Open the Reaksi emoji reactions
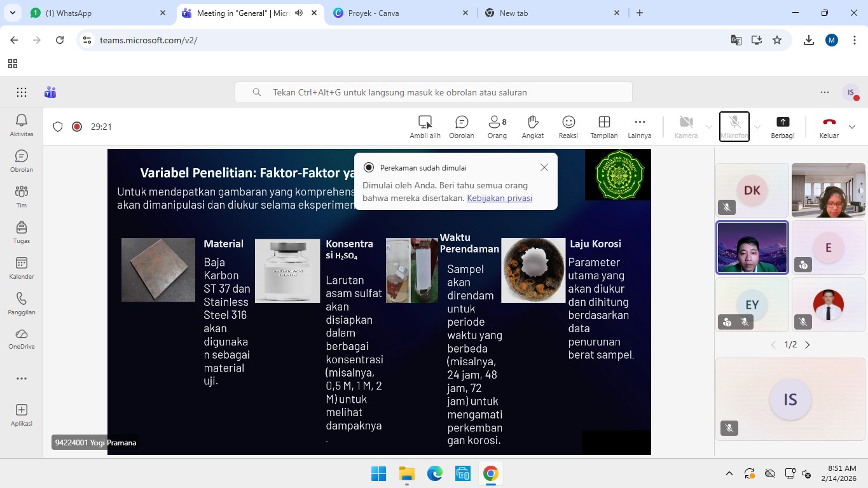The image size is (868, 488). 568,127
